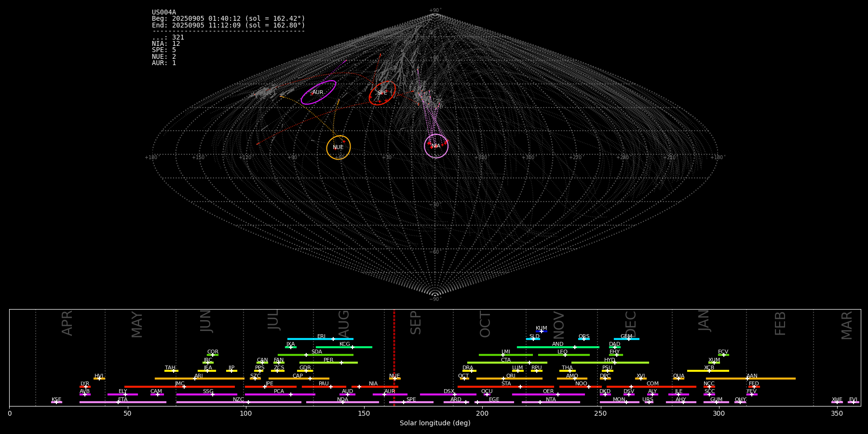Click the HYD shower label
Viewport: 868px width, 434px height.
tap(610, 360)
